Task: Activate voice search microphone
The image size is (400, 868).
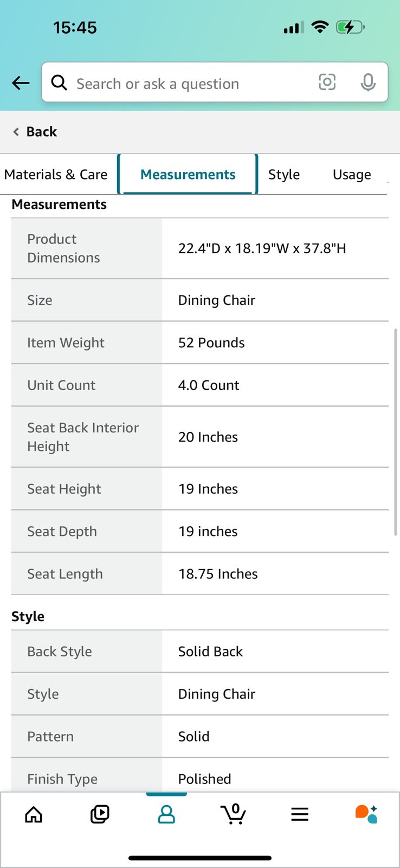Action: (x=368, y=82)
